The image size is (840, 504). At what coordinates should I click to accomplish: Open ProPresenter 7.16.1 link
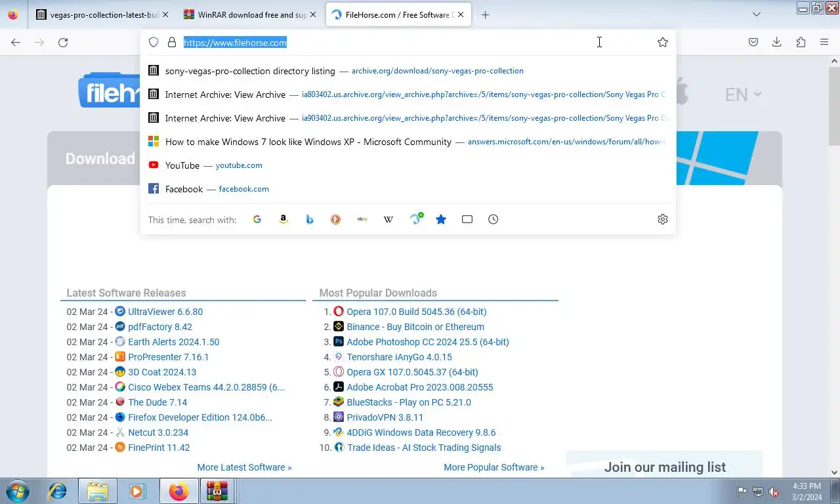168,357
